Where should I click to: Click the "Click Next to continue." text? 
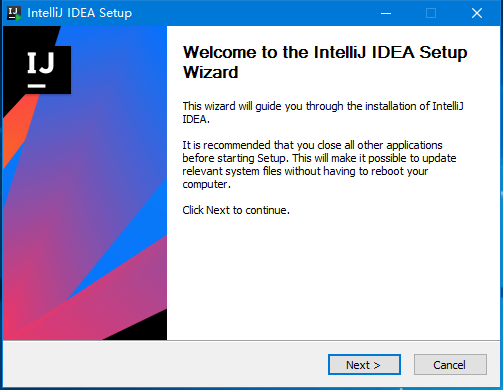pos(236,210)
